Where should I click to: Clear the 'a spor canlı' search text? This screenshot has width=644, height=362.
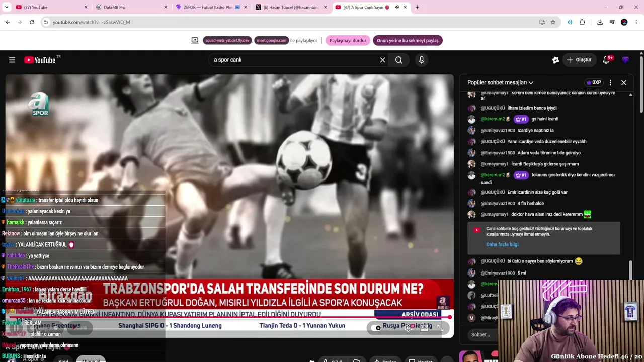[x=382, y=60]
